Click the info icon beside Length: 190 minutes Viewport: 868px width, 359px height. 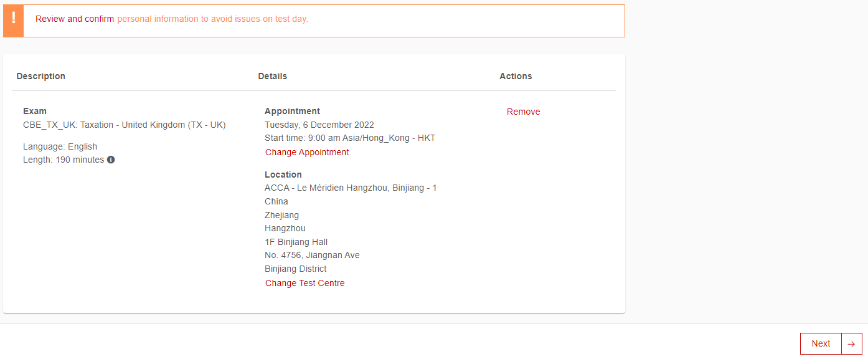point(111,160)
